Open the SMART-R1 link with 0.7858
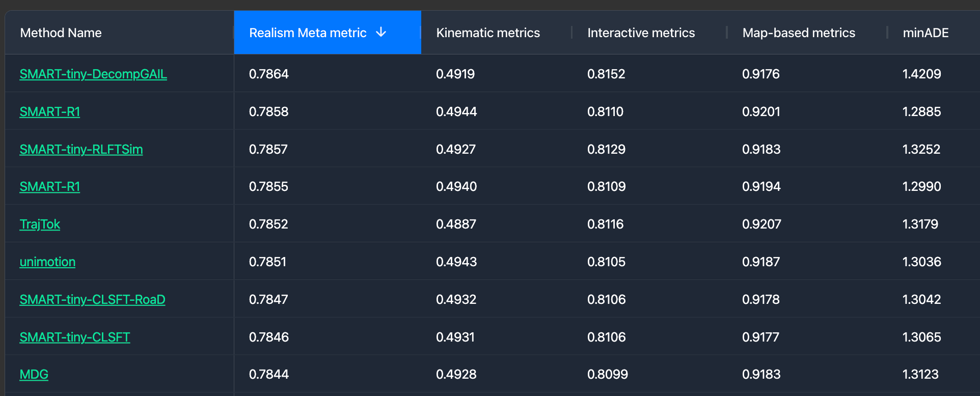 pyautogui.click(x=50, y=112)
